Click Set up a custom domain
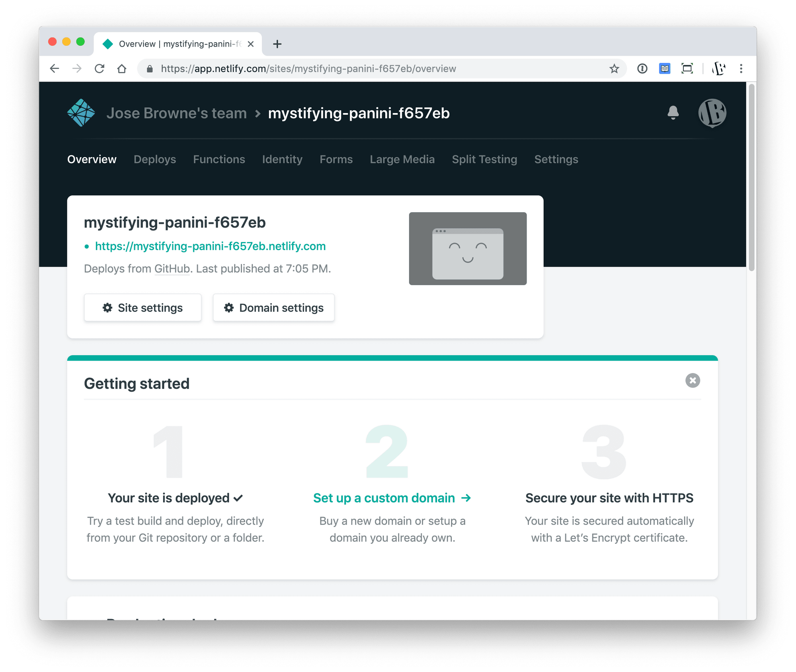Screen dimensions: 796x672 tap(392, 498)
